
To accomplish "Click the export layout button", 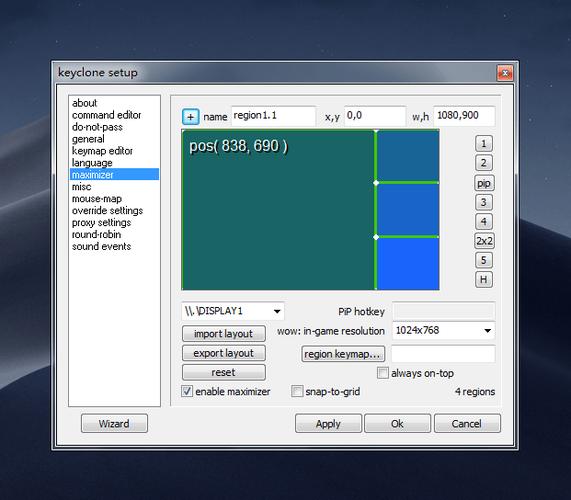I will pos(224,353).
